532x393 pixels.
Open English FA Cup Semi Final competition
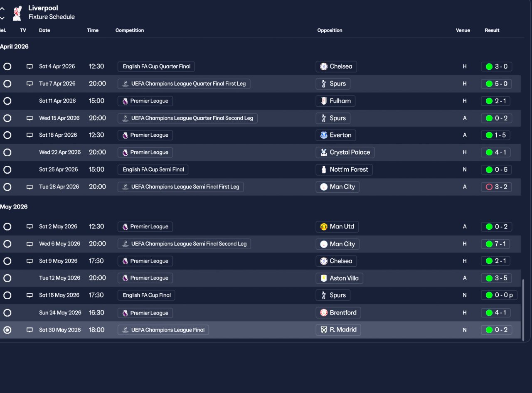pos(153,169)
